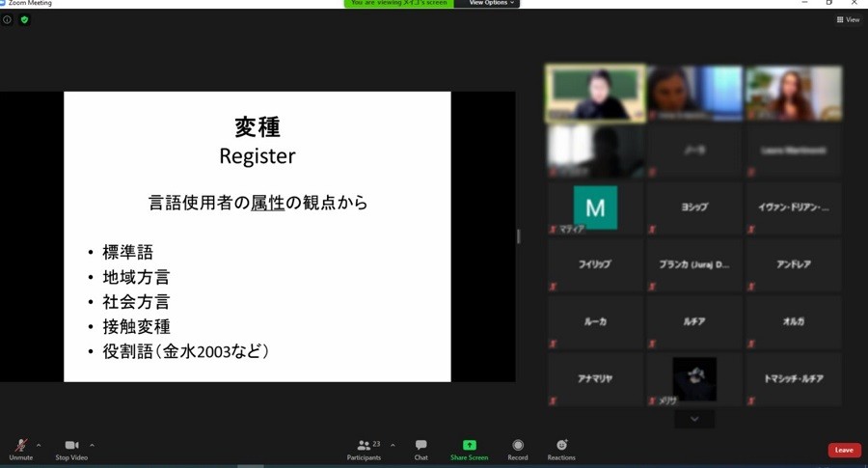Screen dimensions: 868x468
Task: Click the divider handle between slide and gallery
Action: coord(519,236)
